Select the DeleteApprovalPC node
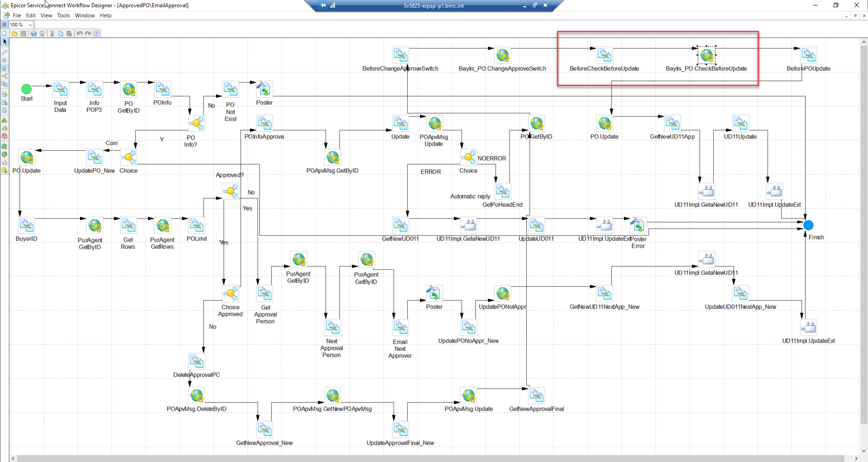Image resolution: width=868 pixels, height=462 pixels. click(x=197, y=362)
